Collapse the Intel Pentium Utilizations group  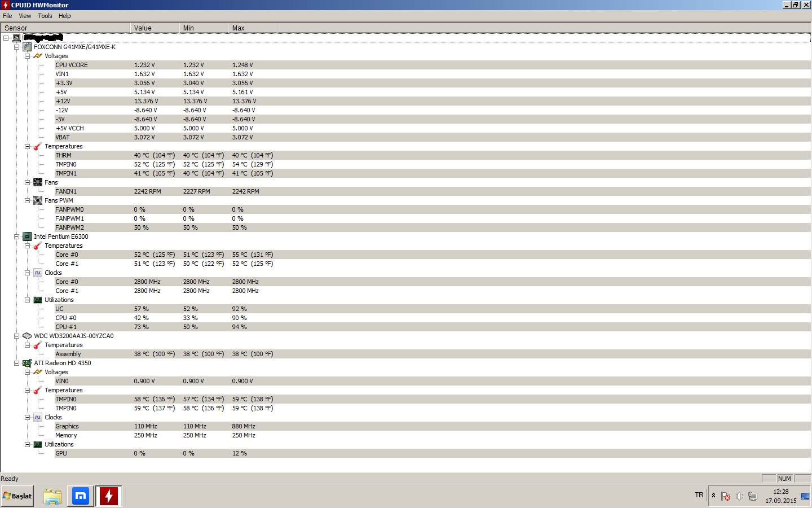(x=27, y=300)
